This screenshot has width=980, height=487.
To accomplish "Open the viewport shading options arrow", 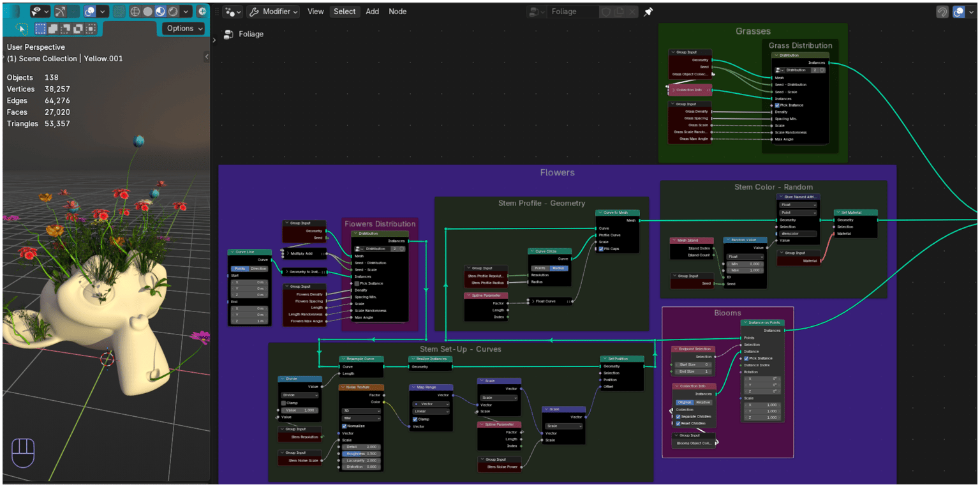I will coord(186,11).
